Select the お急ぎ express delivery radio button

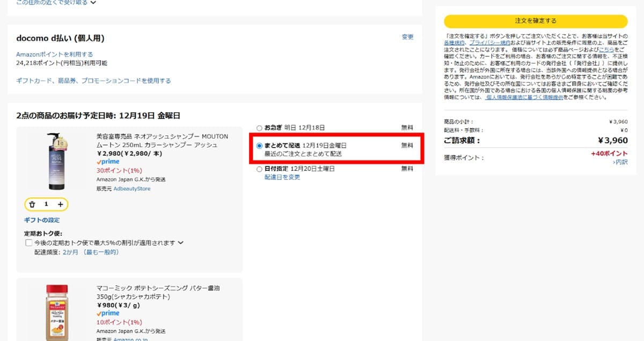[x=259, y=128]
